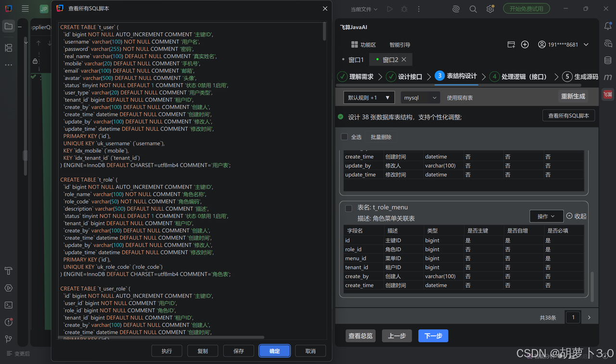Screen dimensions: 616x364
Task: Click the role_id field name cell
Action: pos(363,249)
